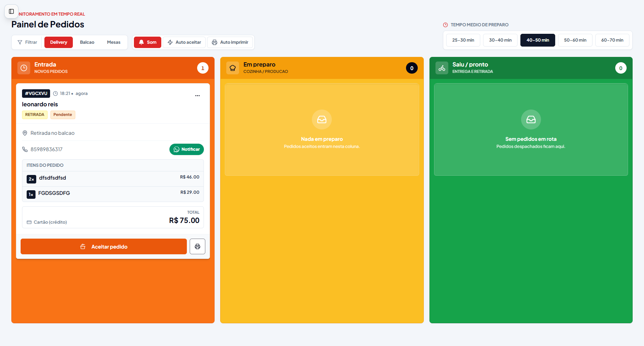The width and height of the screenshot is (644, 346).
Task: Click the order code #VGCXVU tag
Action: click(36, 94)
